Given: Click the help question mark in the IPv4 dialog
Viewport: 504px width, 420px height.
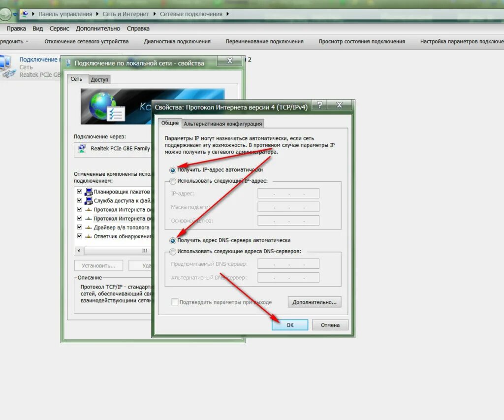Looking at the screenshot, I should (319, 105).
